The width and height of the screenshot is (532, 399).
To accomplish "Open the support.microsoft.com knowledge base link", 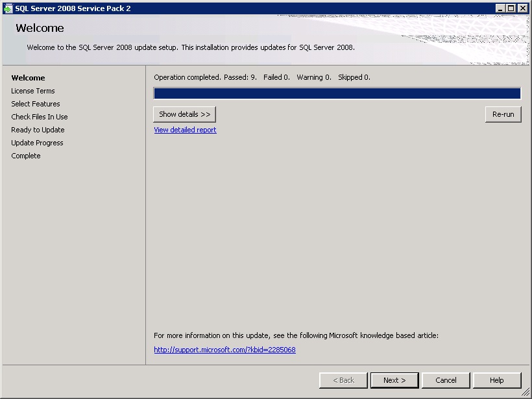I will [224, 350].
